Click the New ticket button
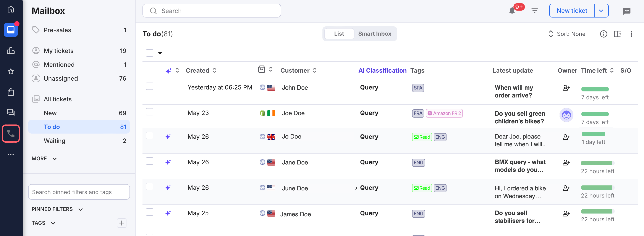The image size is (644, 236). (572, 11)
